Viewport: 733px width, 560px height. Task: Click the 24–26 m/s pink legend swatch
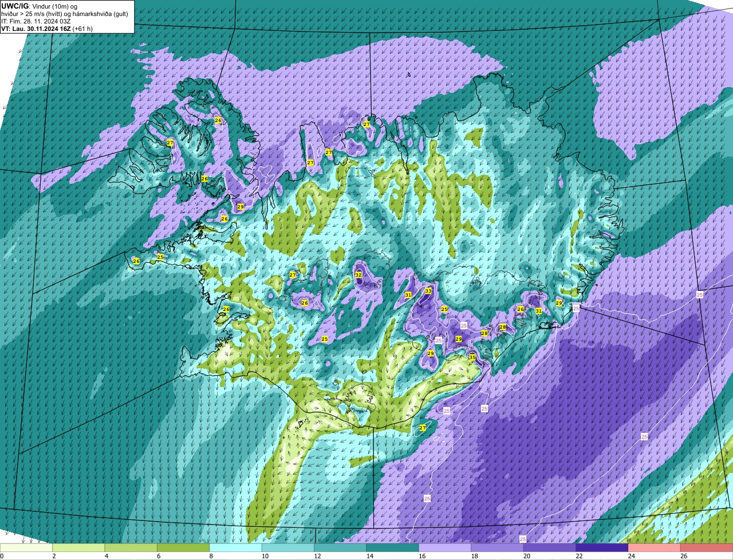(655, 548)
